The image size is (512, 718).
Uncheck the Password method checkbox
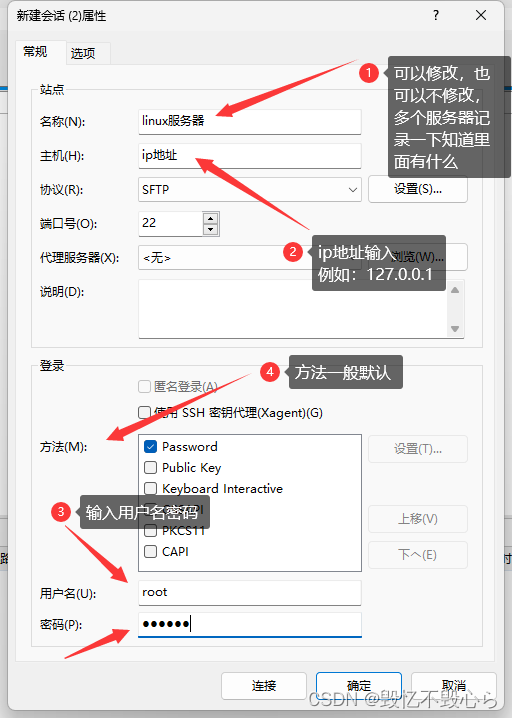pyautogui.click(x=150, y=446)
